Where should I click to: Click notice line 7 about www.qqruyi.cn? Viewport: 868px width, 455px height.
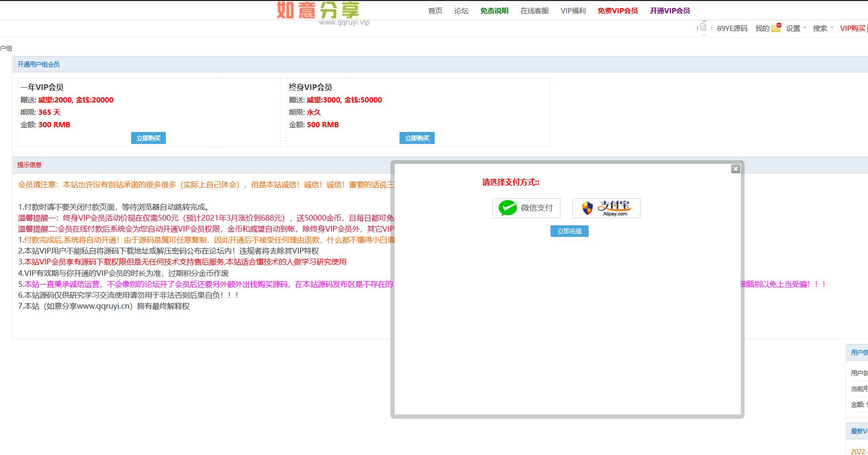pyautogui.click(x=104, y=306)
